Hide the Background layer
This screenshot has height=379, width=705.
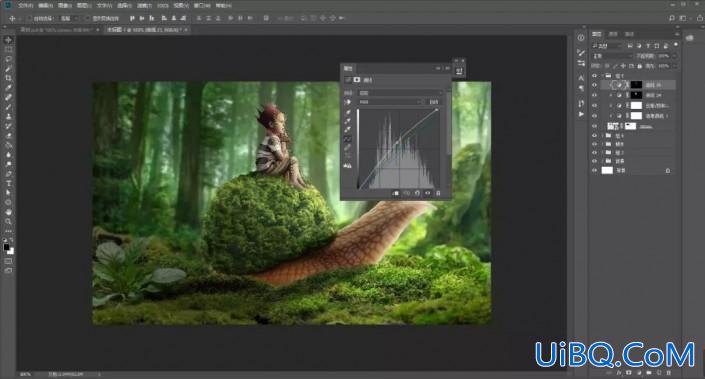594,170
